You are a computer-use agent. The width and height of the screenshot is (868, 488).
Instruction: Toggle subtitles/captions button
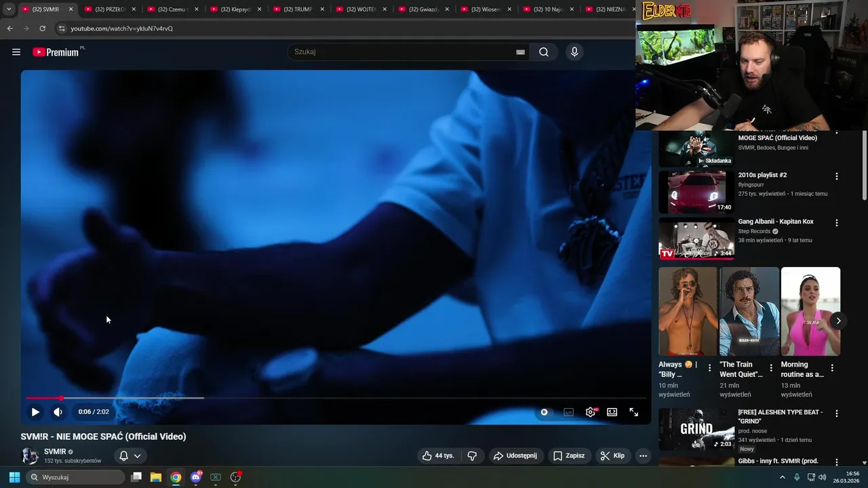pos(569,412)
